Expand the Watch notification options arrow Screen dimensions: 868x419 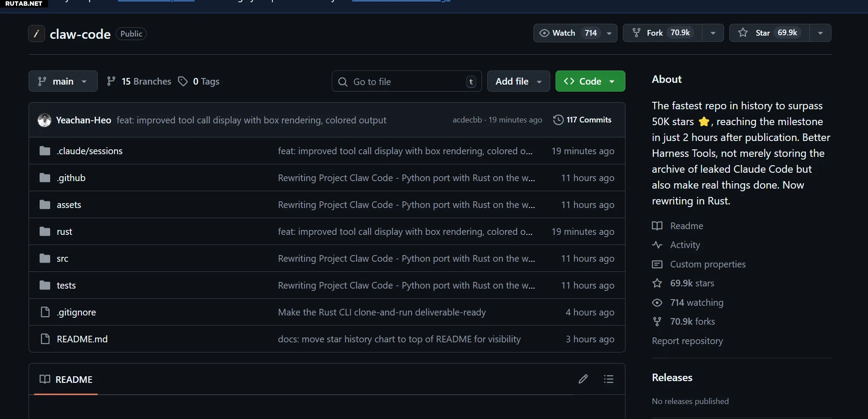pos(609,33)
